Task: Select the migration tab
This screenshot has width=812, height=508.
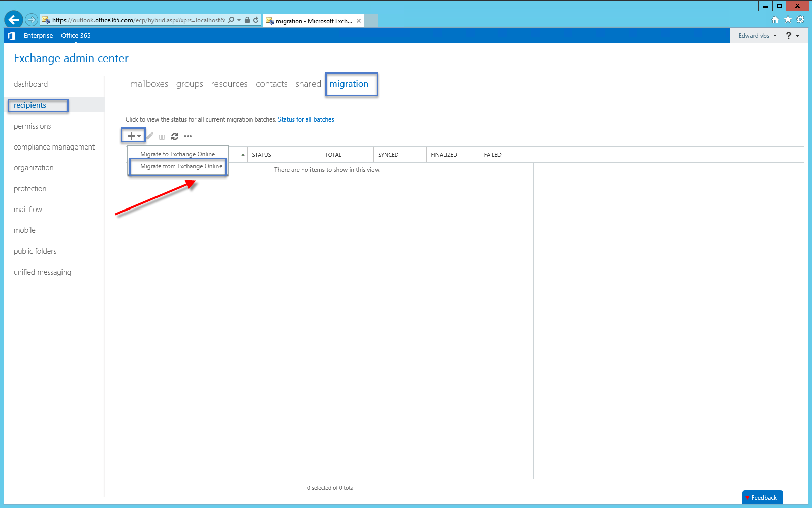Action: (x=349, y=84)
